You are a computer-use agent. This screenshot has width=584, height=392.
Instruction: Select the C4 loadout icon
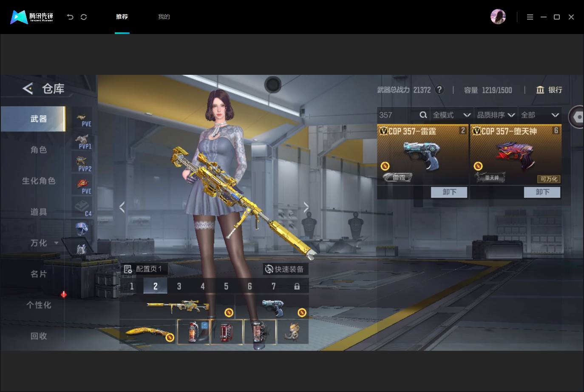(82, 209)
